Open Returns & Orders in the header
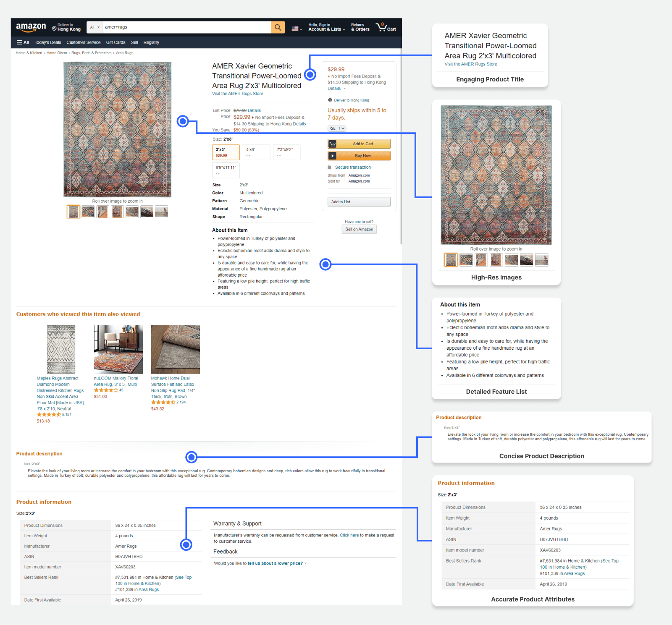672x625 pixels. tap(360, 27)
